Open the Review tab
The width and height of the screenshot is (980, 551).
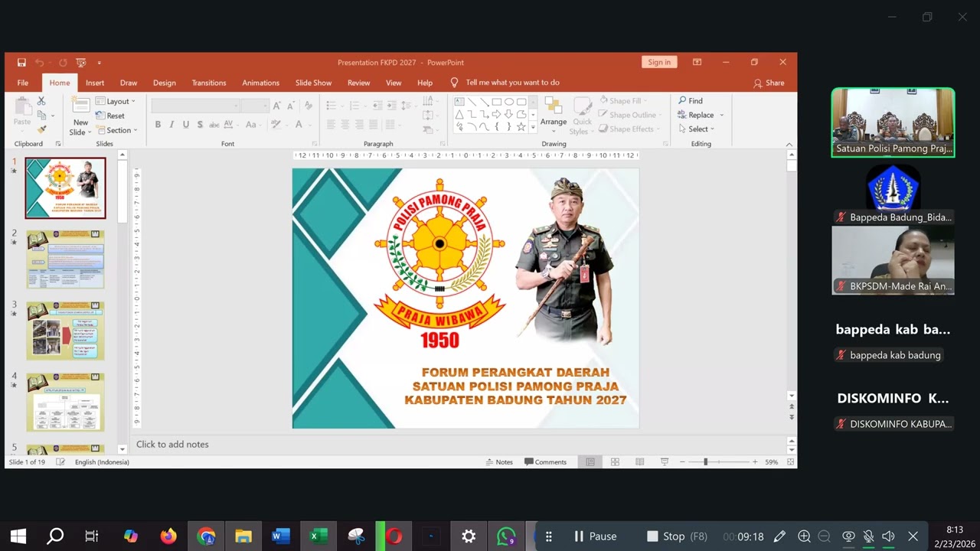pyautogui.click(x=359, y=83)
